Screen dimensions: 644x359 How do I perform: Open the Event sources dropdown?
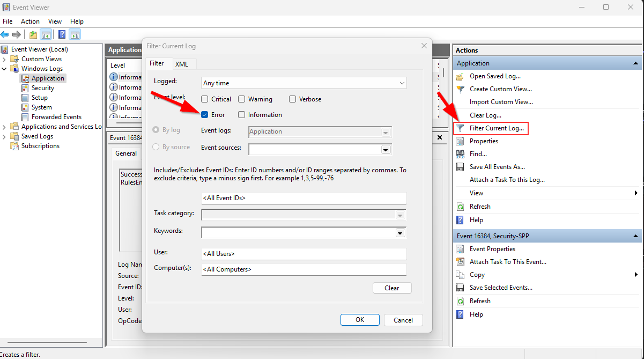pos(386,149)
